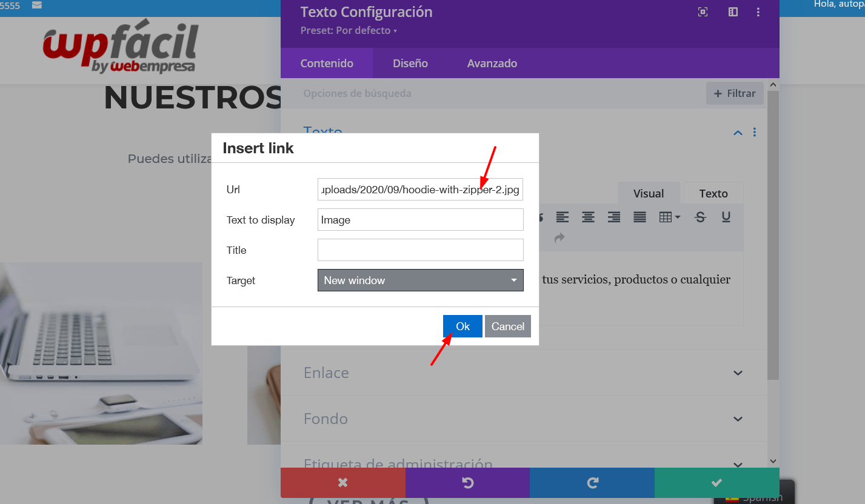865x504 pixels.
Task: Edit the Text to display field
Action: (x=420, y=220)
